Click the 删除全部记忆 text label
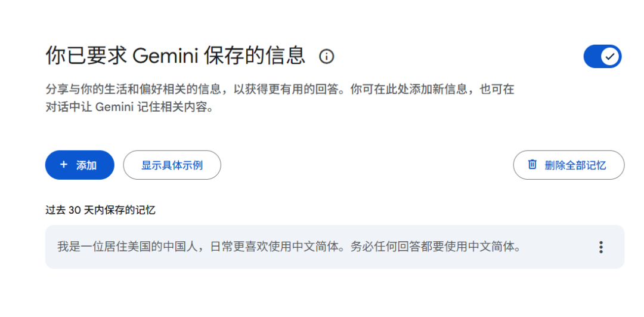This screenshot has width=644, height=317. click(575, 165)
